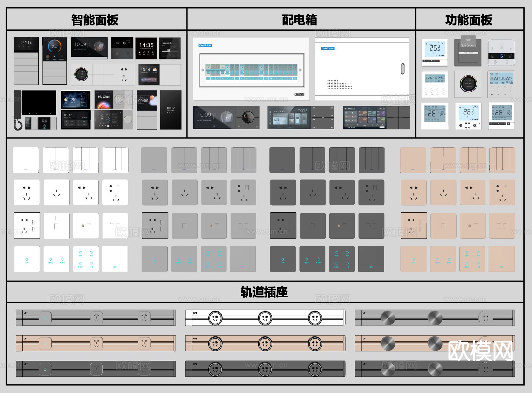Toggle the white four-gang switch
532x393 pixels.
click(x=115, y=160)
